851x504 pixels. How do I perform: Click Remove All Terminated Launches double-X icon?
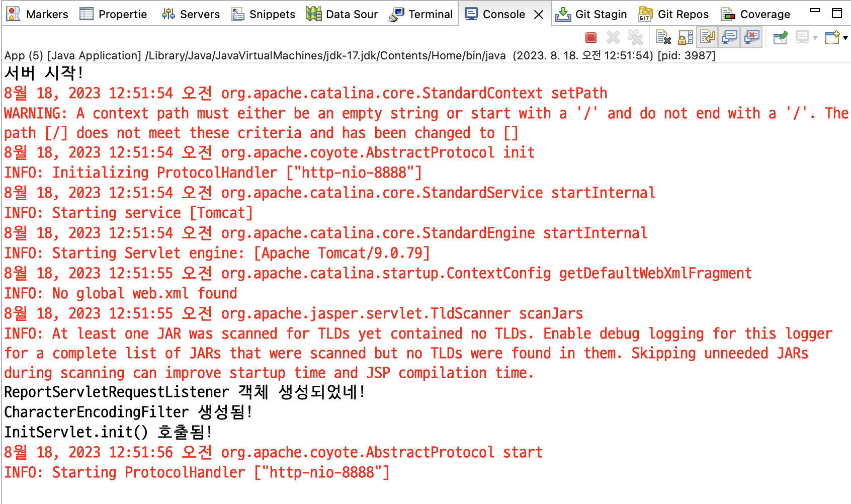point(635,38)
